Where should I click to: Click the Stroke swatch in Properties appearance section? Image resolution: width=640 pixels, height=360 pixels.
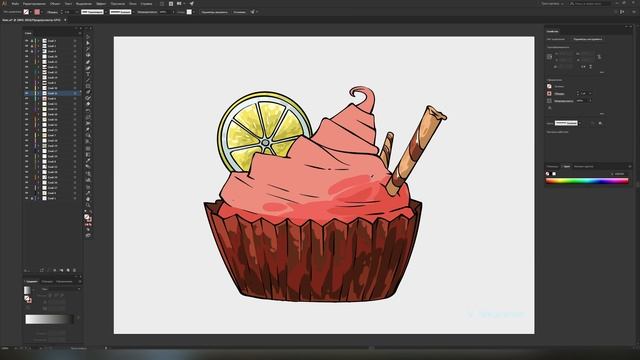click(x=549, y=93)
